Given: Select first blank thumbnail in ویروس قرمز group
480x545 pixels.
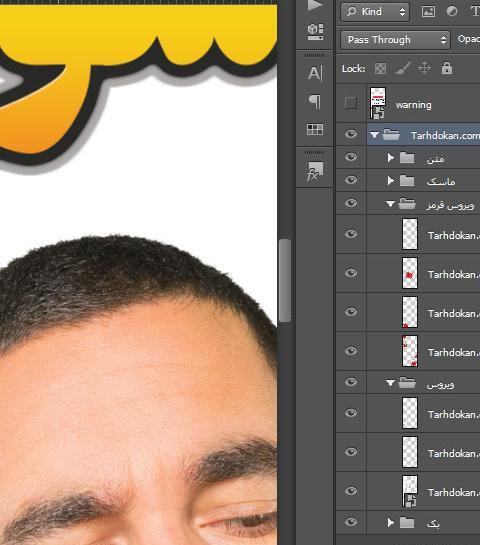Looking at the screenshot, I should click(x=410, y=234).
